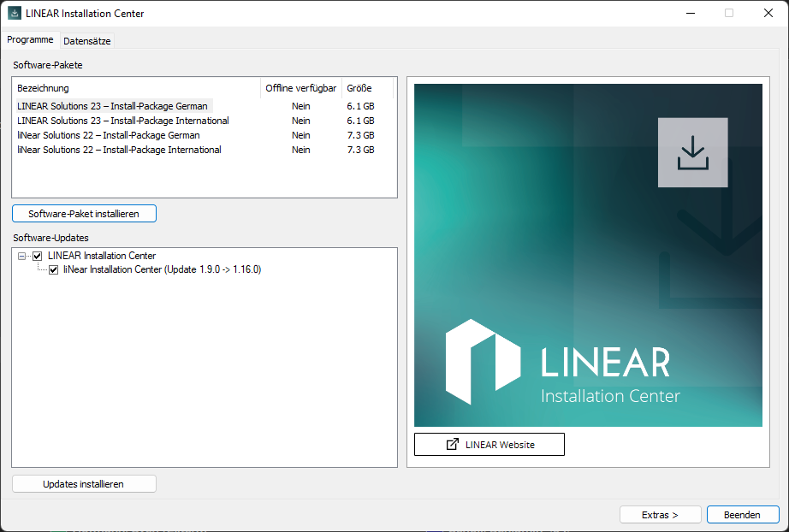This screenshot has width=789, height=532.
Task: Sort by the Größe column header
Action: (367, 88)
